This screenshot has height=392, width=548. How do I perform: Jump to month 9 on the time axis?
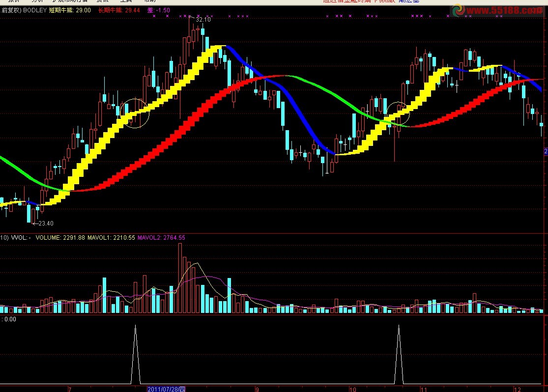pos(257,389)
